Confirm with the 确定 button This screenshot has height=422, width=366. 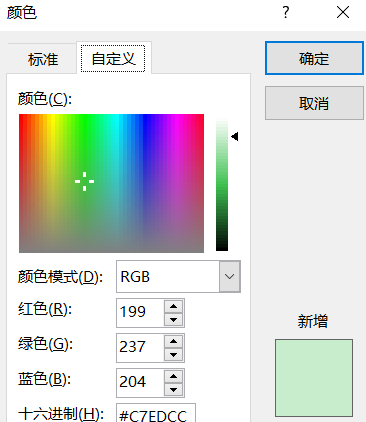tap(314, 58)
